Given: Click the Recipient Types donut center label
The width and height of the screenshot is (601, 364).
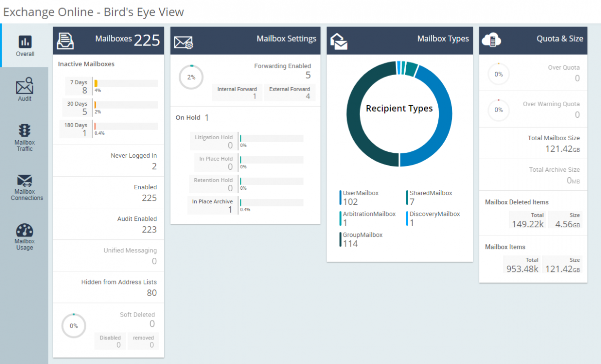Looking at the screenshot, I should coord(399,108).
